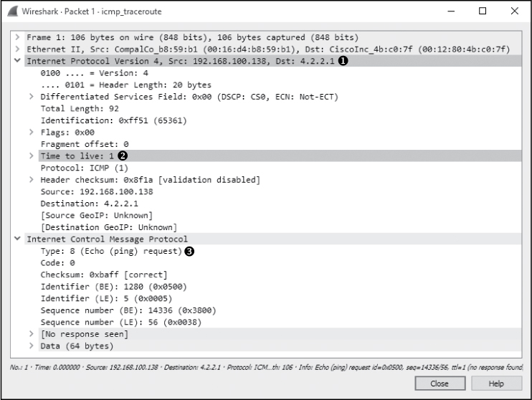The image size is (532, 400).
Task: Select the Flags: 0x00 line
Action: coord(280,133)
